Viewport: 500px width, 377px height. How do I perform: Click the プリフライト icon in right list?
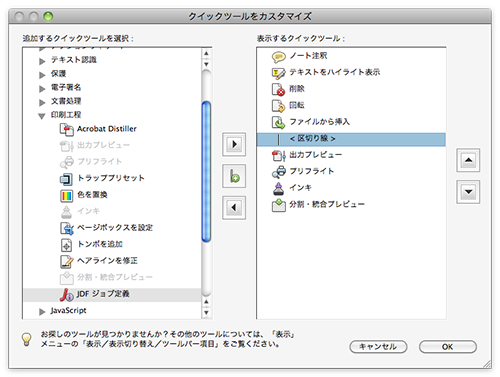point(279,172)
